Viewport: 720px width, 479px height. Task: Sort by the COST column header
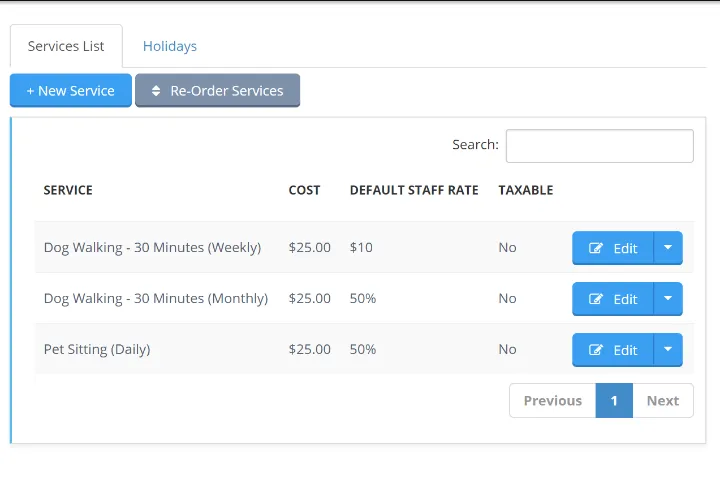coord(304,190)
